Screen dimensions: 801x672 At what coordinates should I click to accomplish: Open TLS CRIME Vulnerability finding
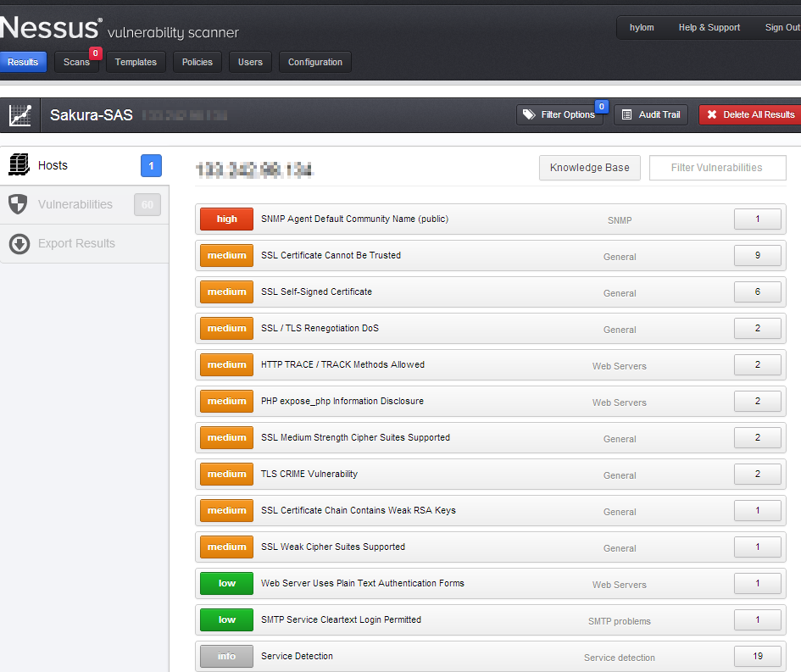coord(491,474)
